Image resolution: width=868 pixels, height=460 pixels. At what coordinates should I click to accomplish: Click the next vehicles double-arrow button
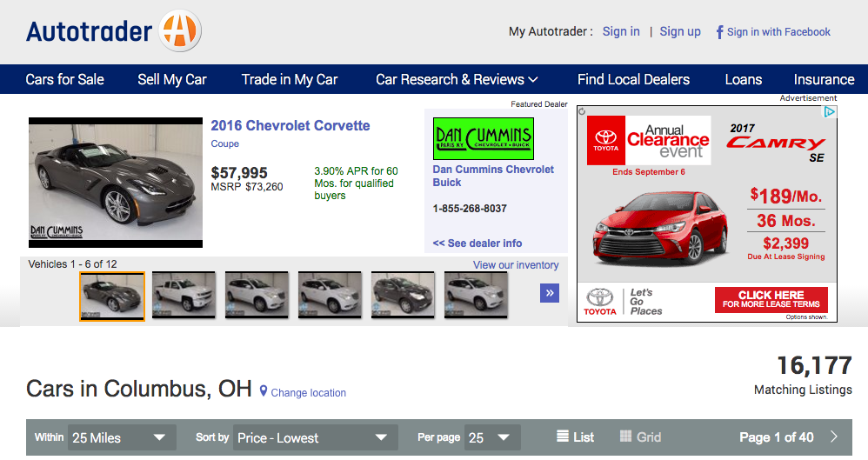pos(549,293)
